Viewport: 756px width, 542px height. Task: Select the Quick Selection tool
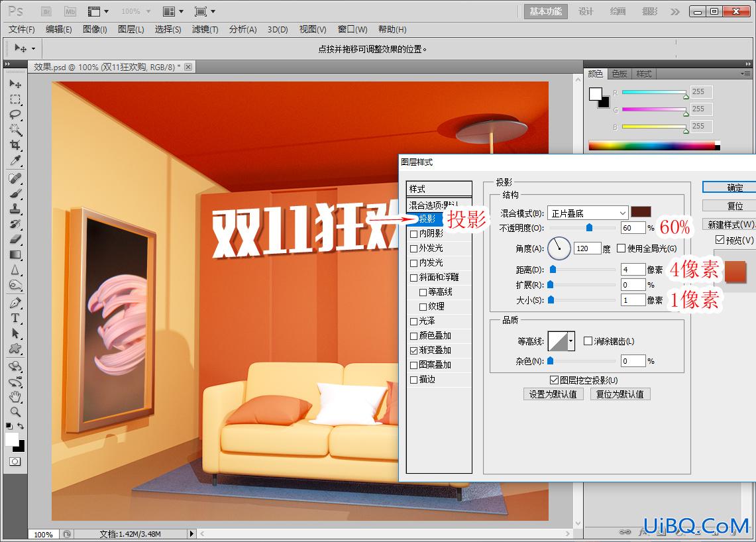(x=15, y=130)
